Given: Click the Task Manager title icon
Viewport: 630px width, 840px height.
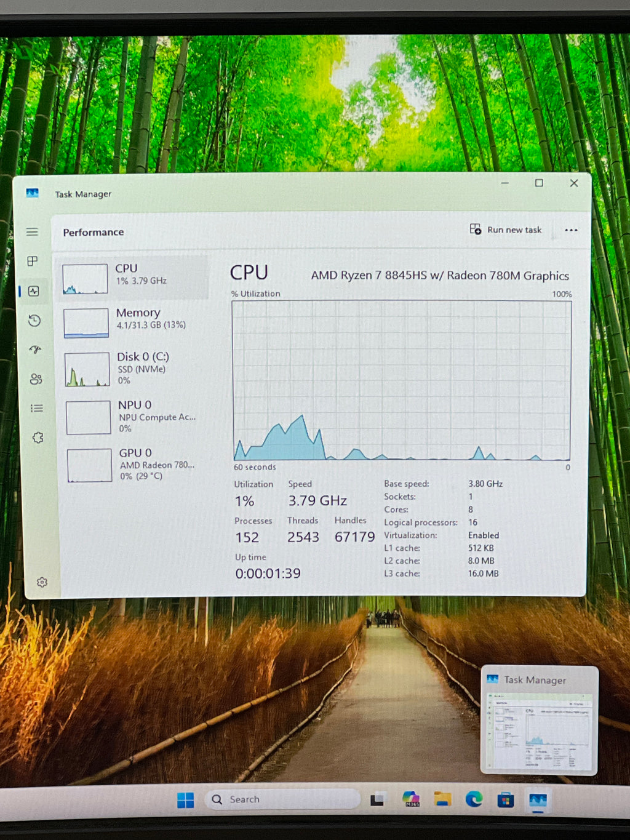Looking at the screenshot, I should [x=33, y=193].
